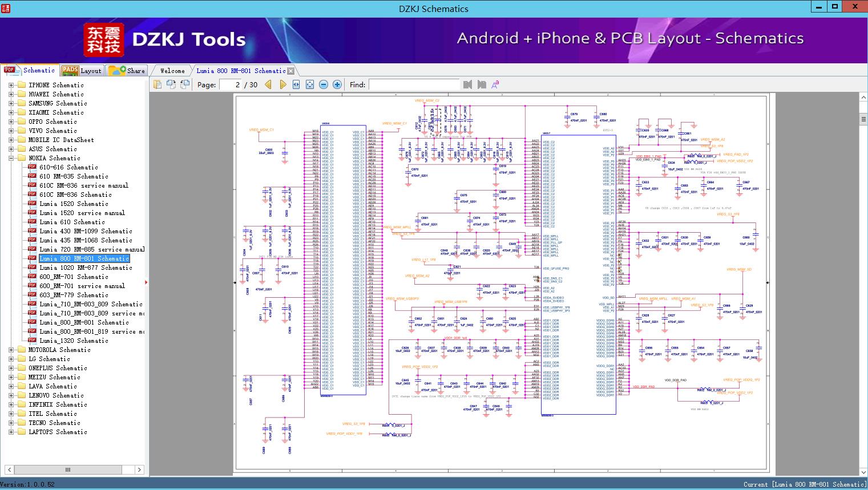This screenshot has height=490, width=868.
Task: Select Lumia_710_RM-803_809 Schematic
Action: [91, 304]
